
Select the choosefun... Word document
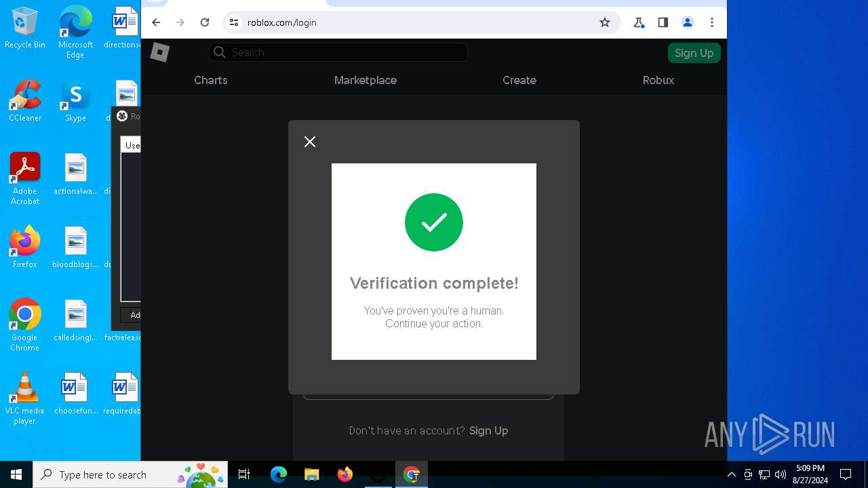coord(75,394)
